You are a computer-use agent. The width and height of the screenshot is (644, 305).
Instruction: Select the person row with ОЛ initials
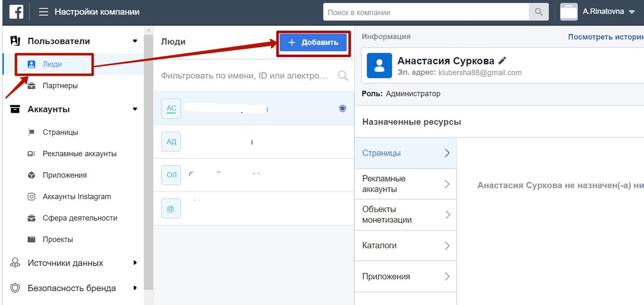[253, 175]
